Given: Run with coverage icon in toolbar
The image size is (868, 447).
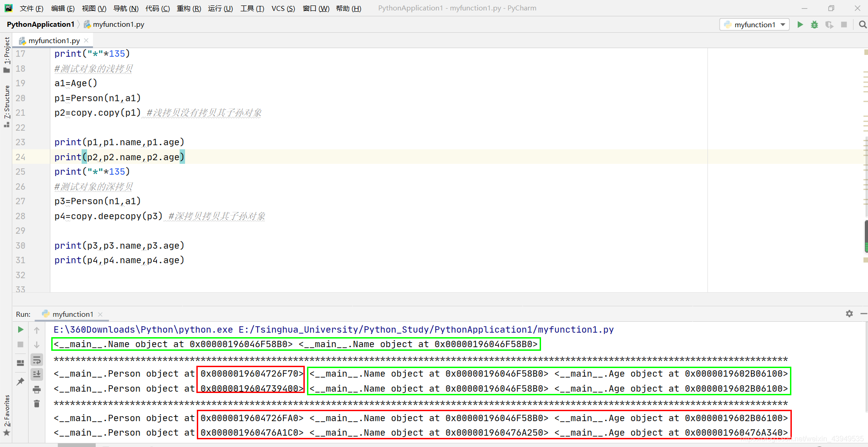Looking at the screenshot, I should tap(829, 25).
